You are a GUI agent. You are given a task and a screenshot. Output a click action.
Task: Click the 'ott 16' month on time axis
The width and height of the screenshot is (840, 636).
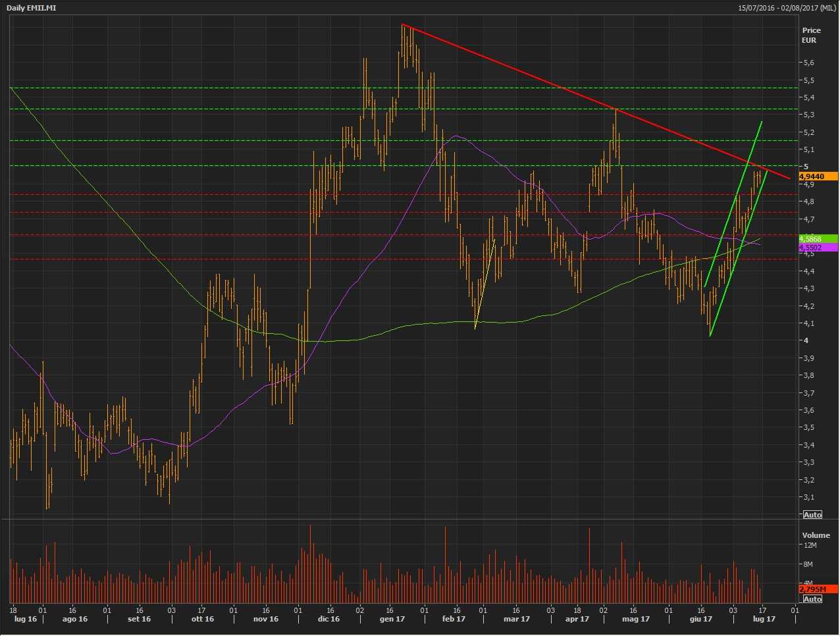point(202,619)
